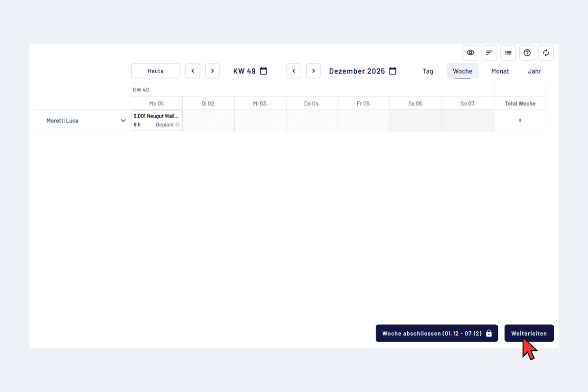Open the Dezember 2025 calendar picker icon
The width and height of the screenshot is (588, 392).
coord(392,71)
